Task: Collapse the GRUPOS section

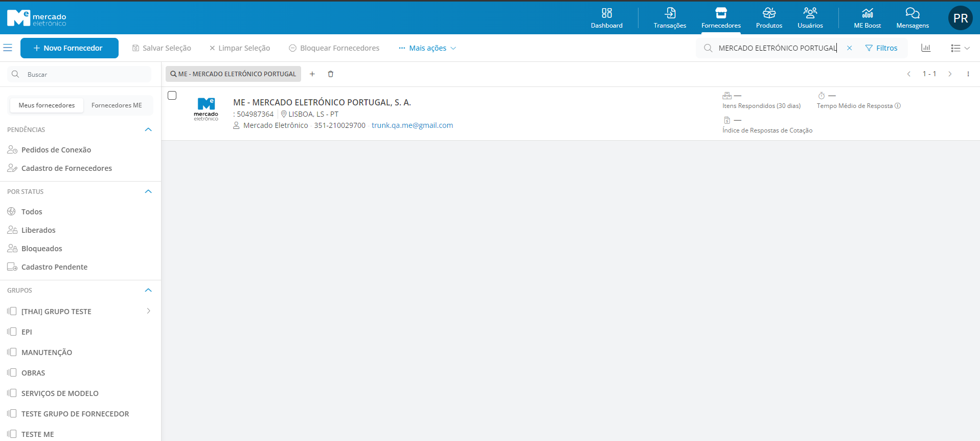Action: 148,290
